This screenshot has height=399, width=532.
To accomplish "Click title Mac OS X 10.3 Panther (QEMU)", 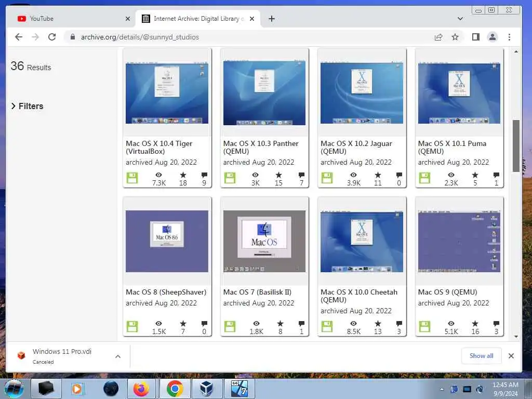I will click(261, 148).
